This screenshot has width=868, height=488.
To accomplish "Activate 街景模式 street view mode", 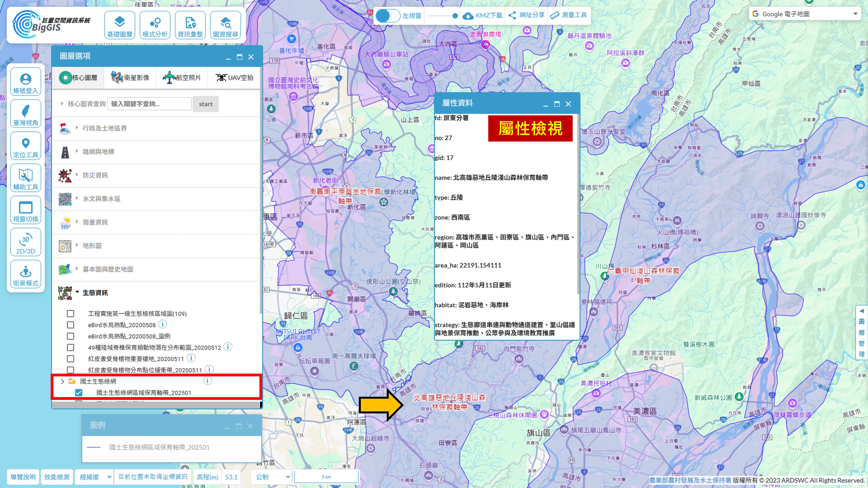I will (x=26, y=274).
